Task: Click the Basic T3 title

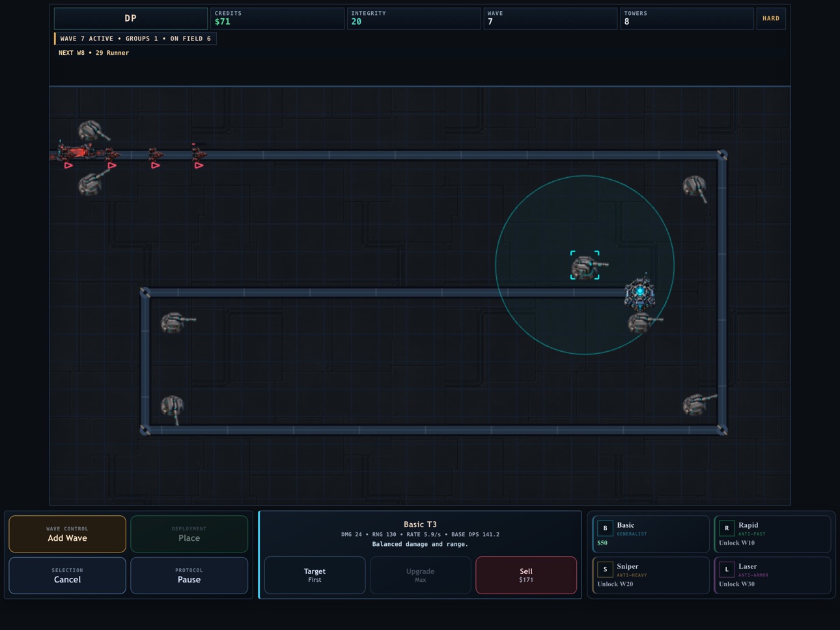Action: pyautogui.click(x=420, y=524)
